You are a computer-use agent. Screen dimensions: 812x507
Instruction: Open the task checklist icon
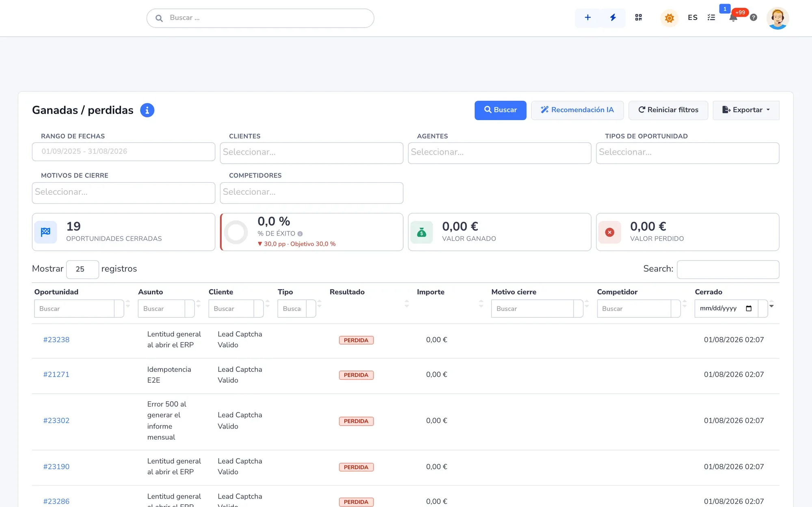[x=711, y=17]
